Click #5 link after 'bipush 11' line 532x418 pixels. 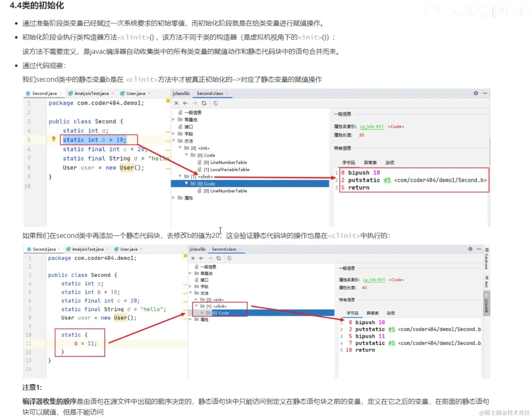(x=392, y=343)
